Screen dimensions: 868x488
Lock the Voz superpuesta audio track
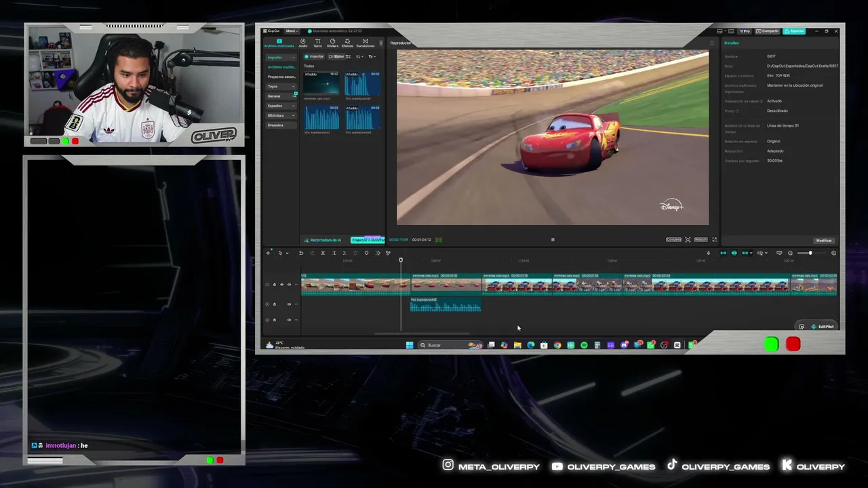[x=275, y=304]
